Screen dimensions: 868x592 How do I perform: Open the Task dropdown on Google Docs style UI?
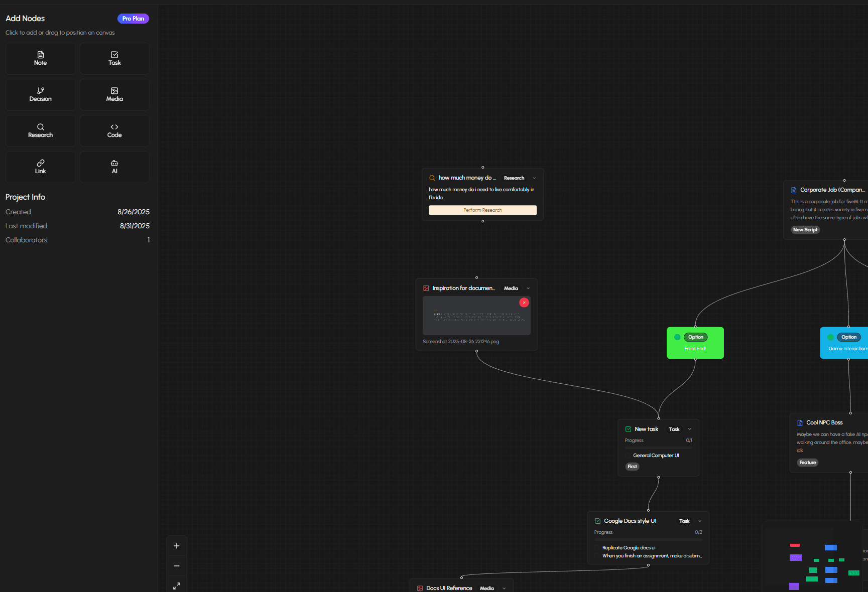coord(699,521)
